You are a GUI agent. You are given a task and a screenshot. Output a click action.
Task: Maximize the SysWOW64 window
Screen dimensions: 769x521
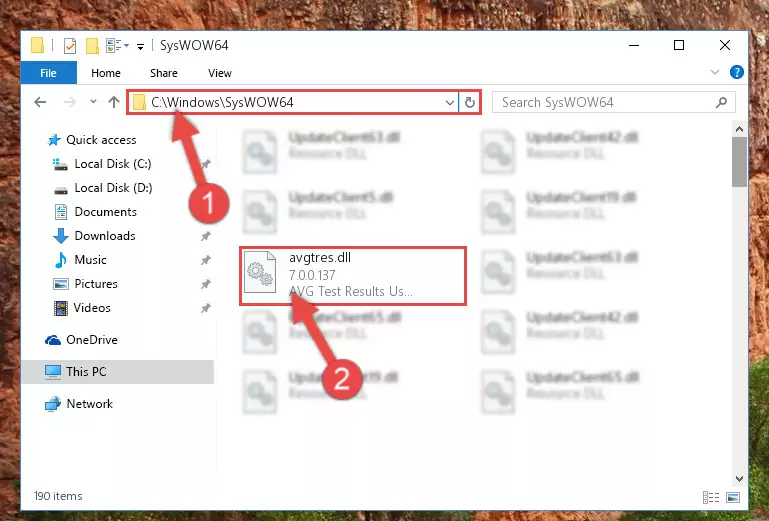(679, 46)
